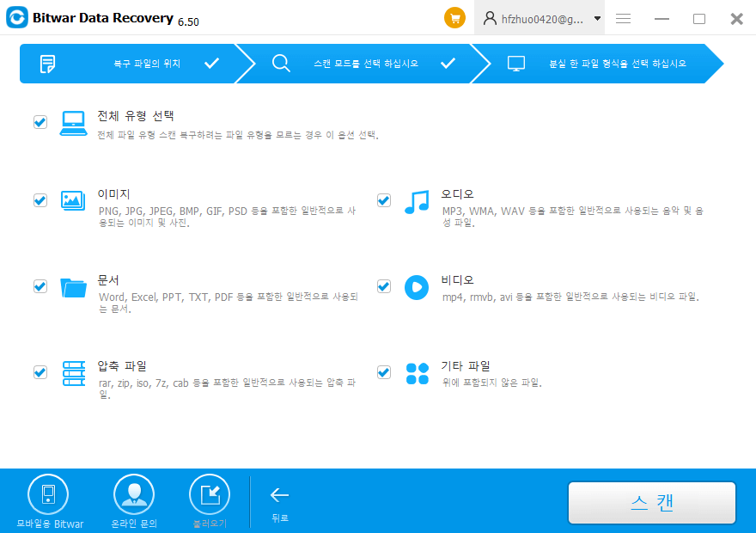The width and height of the screenshot is (756, 533).
Task: Click the 기타 파일 label text
Action: [x=466, y=366]
